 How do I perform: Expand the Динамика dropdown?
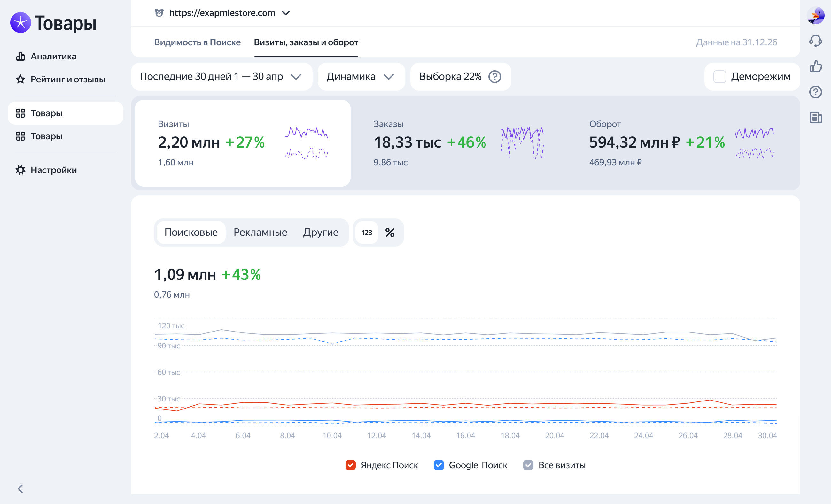(x=361, y=77)
